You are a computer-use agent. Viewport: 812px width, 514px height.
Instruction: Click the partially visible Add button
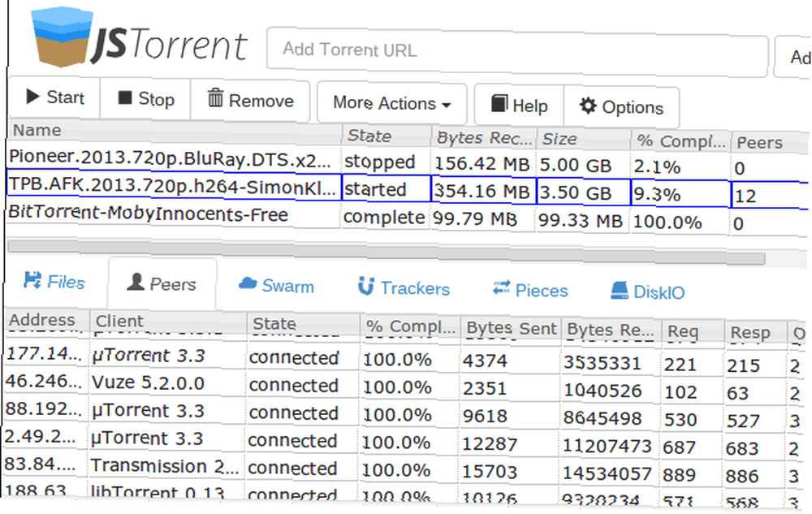coord(793,57)
